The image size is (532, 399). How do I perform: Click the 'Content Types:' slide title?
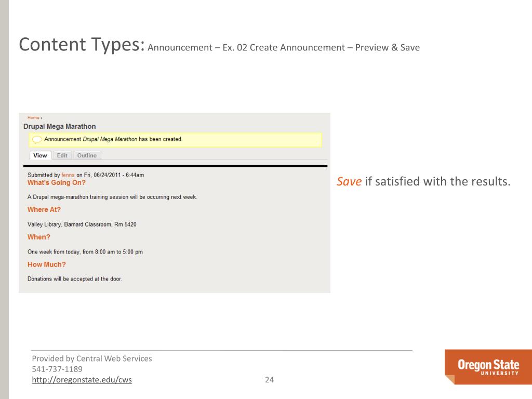82,45
